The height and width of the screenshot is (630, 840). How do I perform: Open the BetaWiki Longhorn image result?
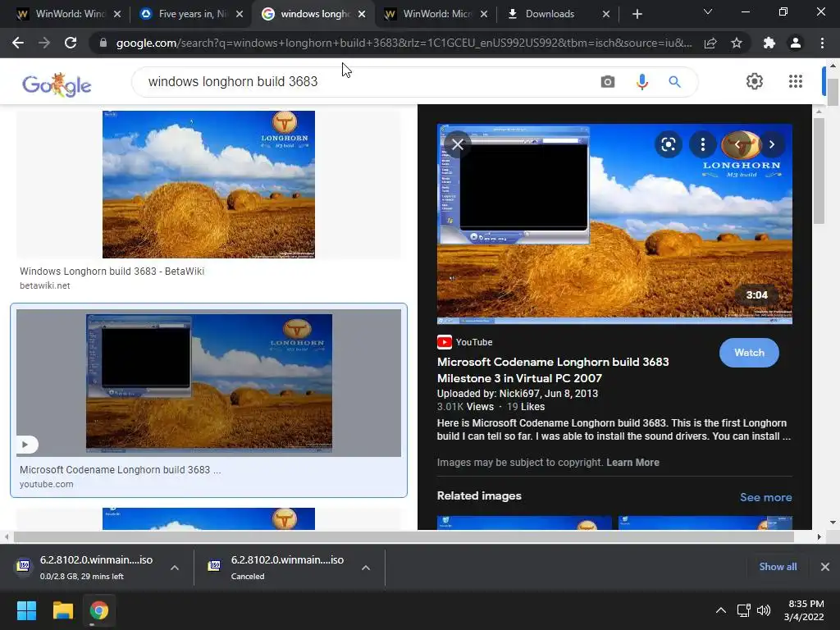click(x=208, y=185)
